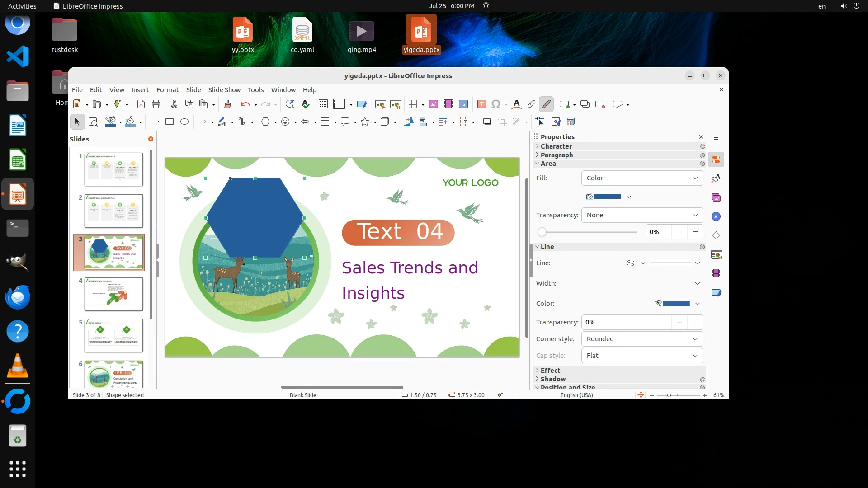Click the blue fill color swatch

coord(607,197)
